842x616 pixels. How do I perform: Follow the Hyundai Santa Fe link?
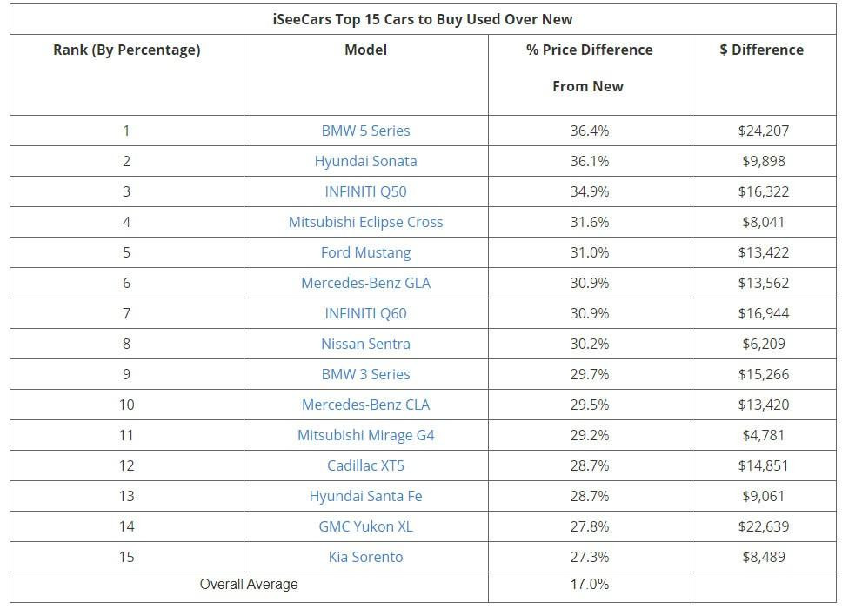pyautogui.click(x=365, y=496)
